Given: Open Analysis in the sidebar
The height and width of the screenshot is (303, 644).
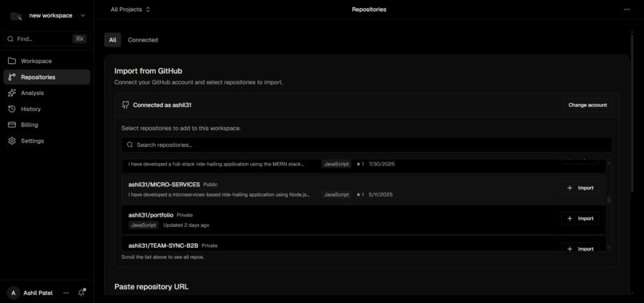Looking at the screenshot, I should pos(47,93).
